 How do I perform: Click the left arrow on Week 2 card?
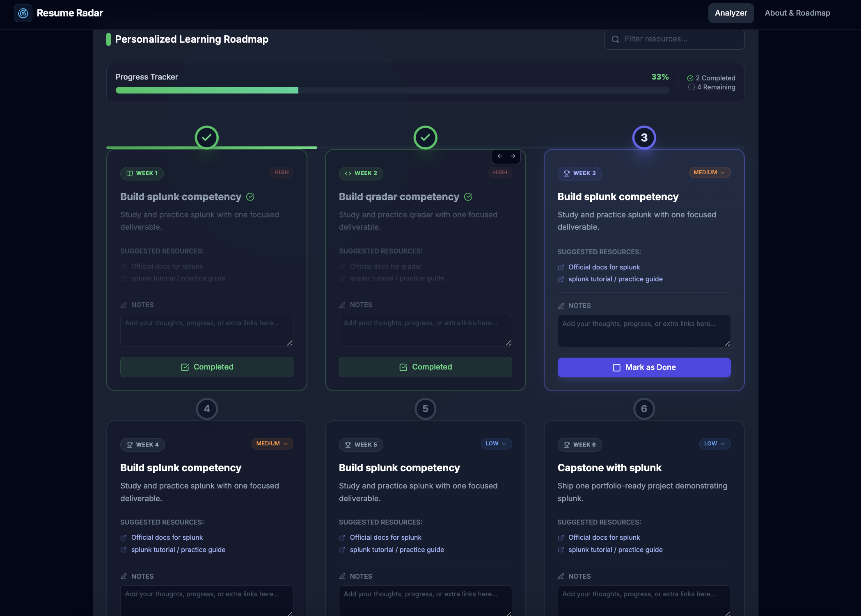point(499,156)
